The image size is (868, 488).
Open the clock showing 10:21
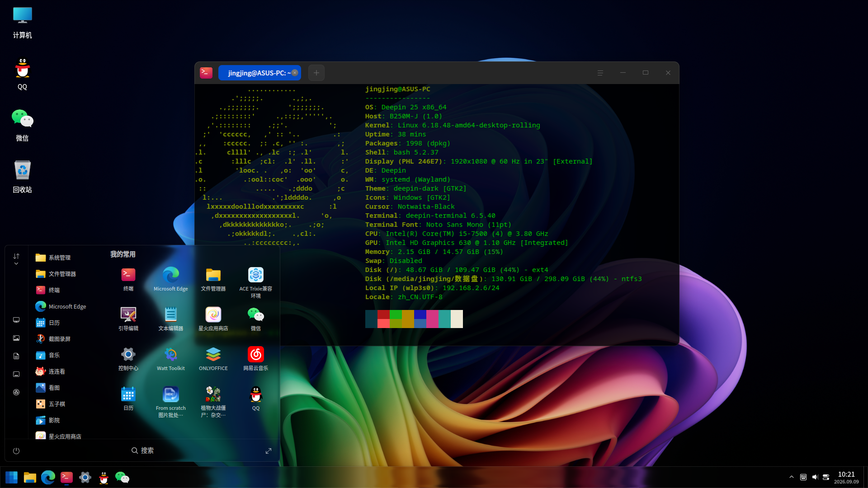(846, 477)
